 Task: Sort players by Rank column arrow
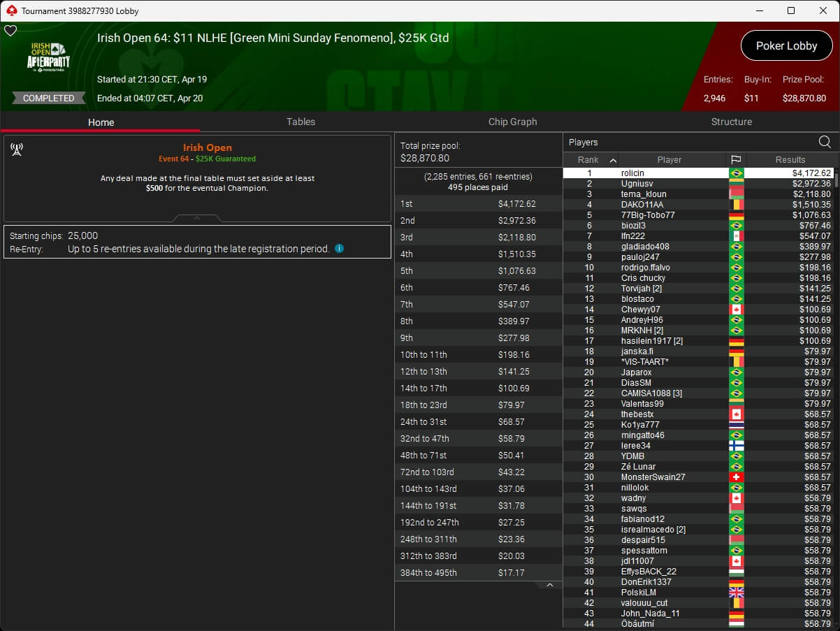(613, 160)
